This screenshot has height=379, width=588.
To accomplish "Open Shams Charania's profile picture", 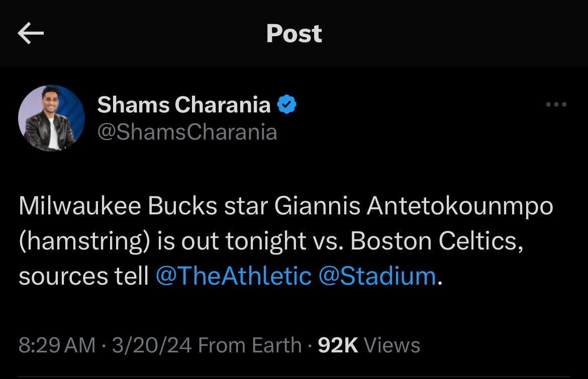I will pos(51,118).
